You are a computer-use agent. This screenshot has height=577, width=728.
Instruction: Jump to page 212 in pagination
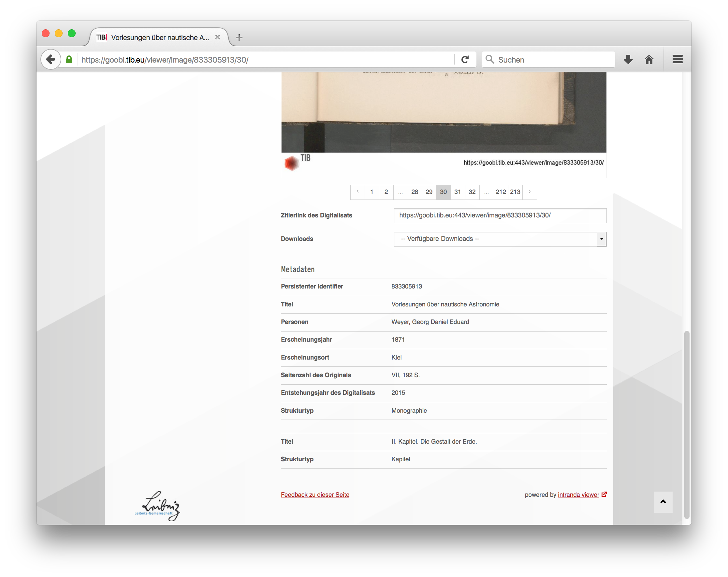(501, 192)
